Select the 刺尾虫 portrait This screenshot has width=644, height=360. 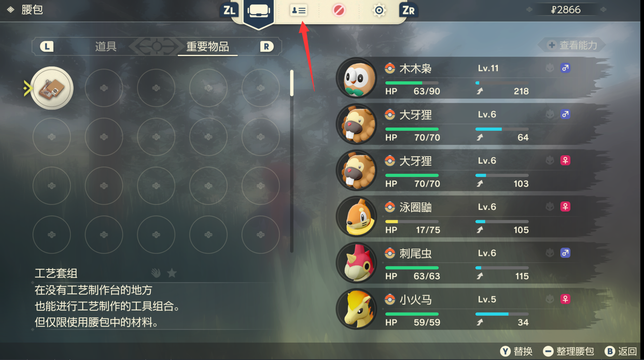(x=357, y=263)
